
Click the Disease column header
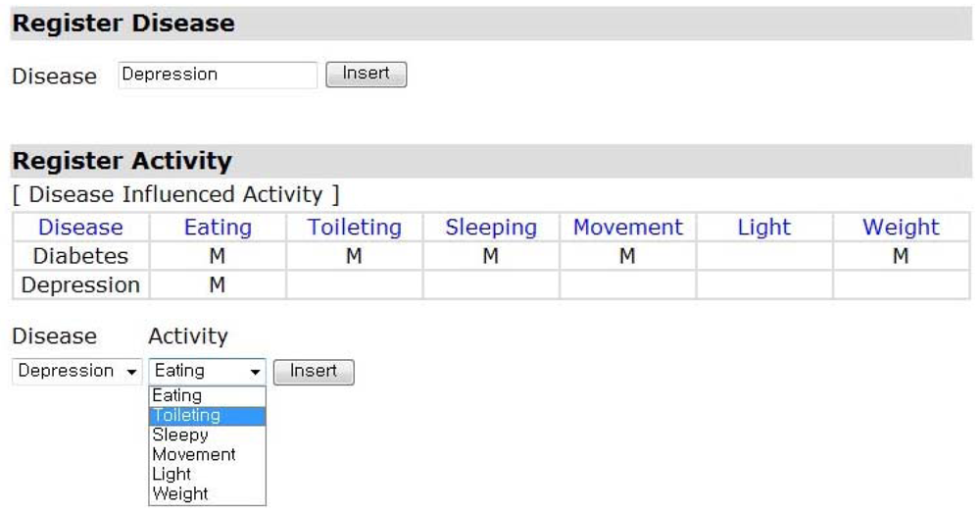click(x=80, y=228)
